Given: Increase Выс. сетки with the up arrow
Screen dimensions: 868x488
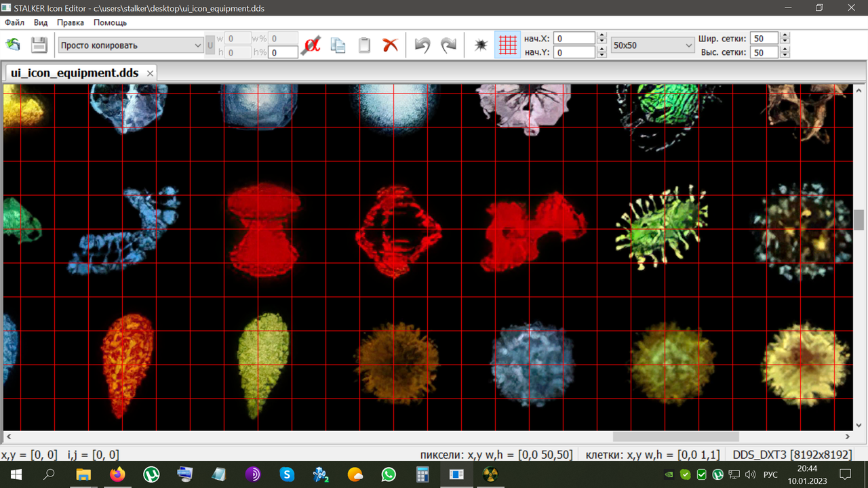Looking at the screenshot, I should point(785,49).
